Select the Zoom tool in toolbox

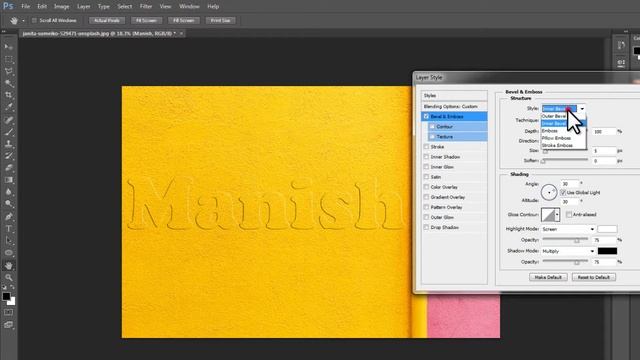click(9, 278)
